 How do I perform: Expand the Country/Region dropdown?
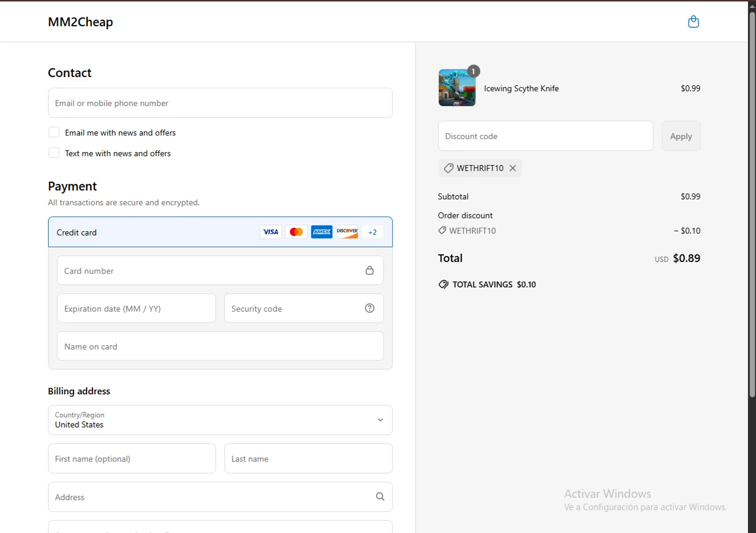point(220,420)
